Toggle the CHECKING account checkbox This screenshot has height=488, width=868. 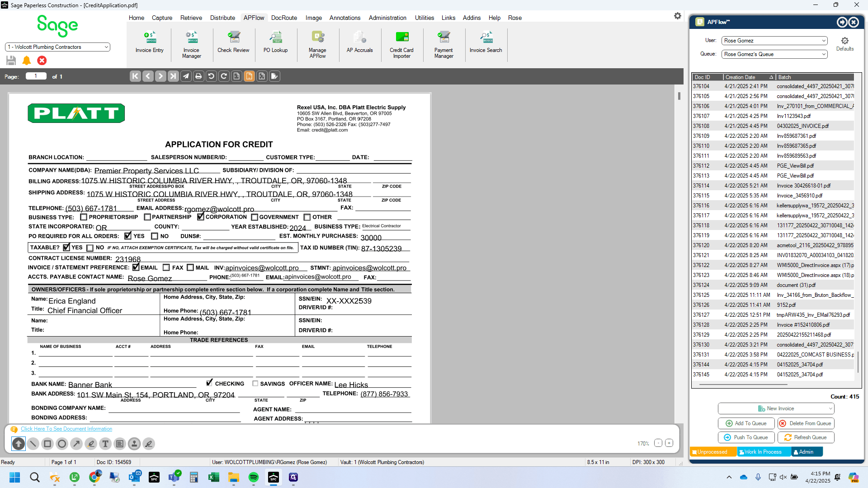click(209, 383)
